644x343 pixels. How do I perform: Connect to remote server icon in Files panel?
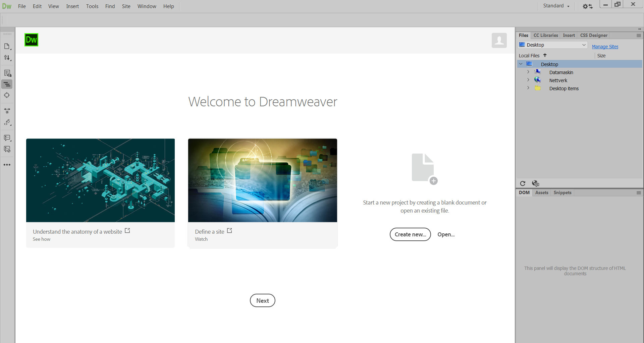(535, 183)
